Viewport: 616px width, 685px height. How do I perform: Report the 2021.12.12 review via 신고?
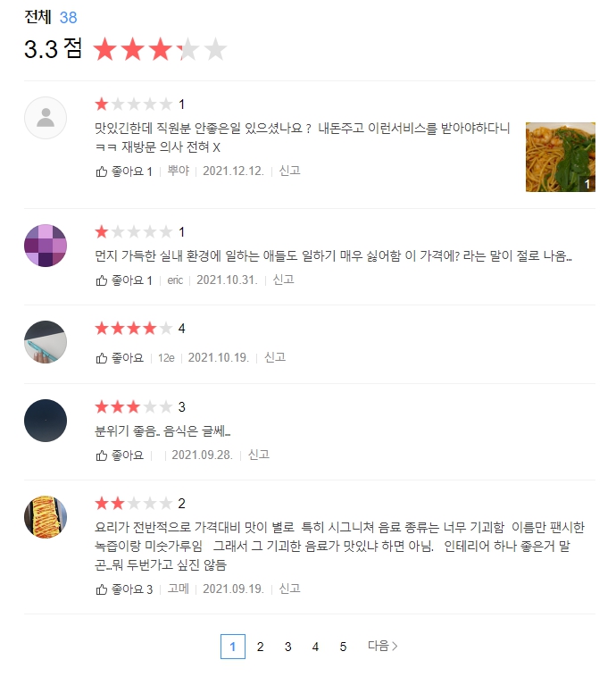[289, 171]
